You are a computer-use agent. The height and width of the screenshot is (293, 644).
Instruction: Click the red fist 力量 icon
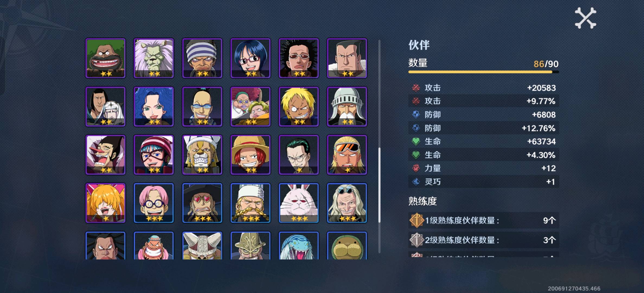click(416, 168)
